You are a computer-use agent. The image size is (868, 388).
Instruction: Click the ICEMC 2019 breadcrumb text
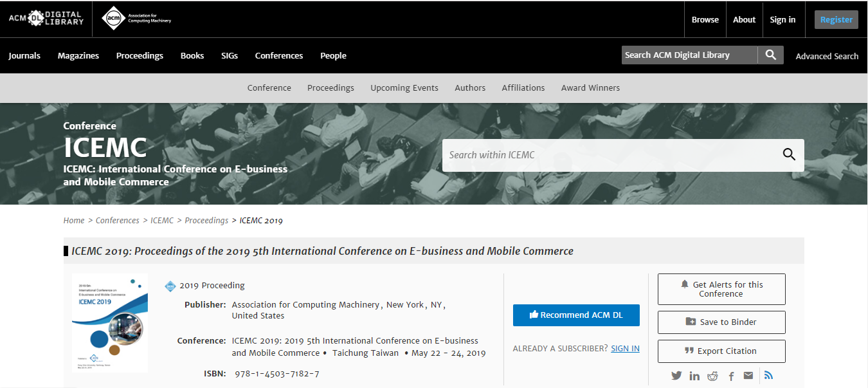tap(261, 220)
